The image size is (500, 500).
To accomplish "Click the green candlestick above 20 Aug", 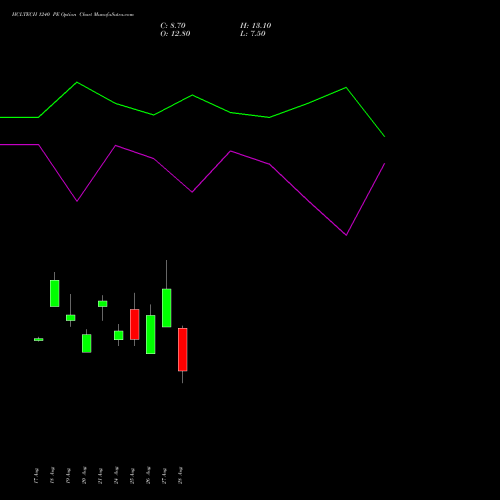I will [x=87, y=343].
